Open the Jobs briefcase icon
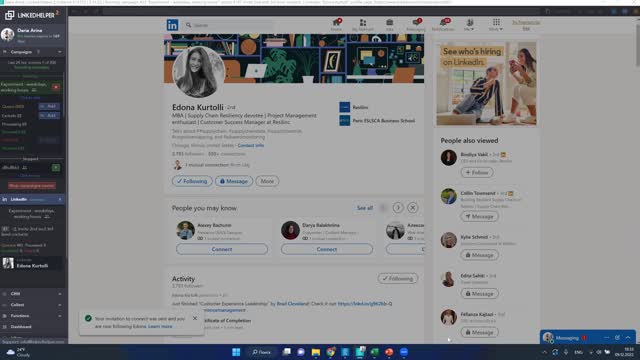The image size is (640, 360). pyautogui.click(x=389, y=24)
